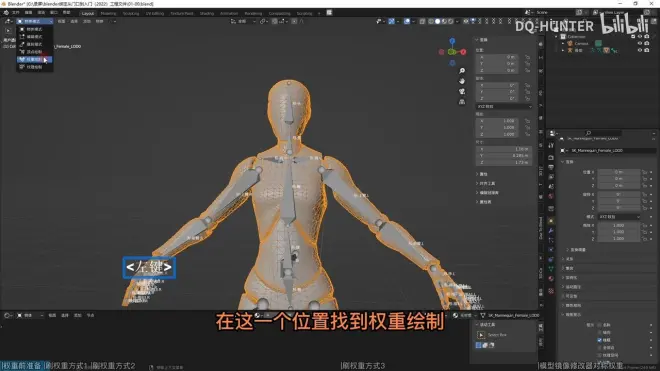
Task: Toggle viewport overlays button
Action: click(407, 21)
